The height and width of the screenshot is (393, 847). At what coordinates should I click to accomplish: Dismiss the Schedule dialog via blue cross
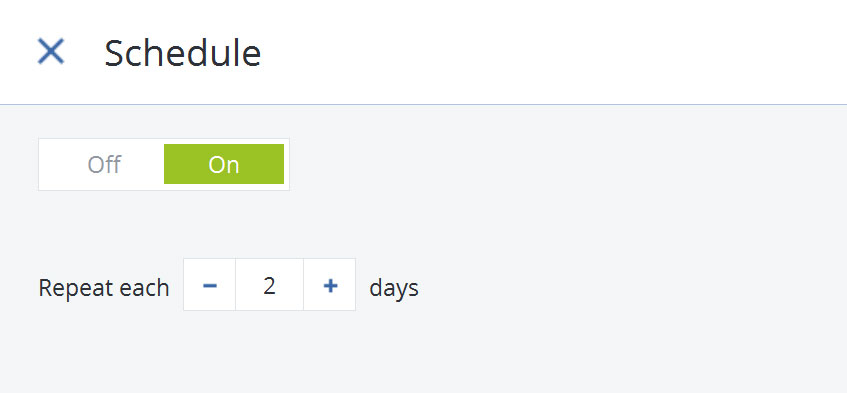(x=51, y=52)
